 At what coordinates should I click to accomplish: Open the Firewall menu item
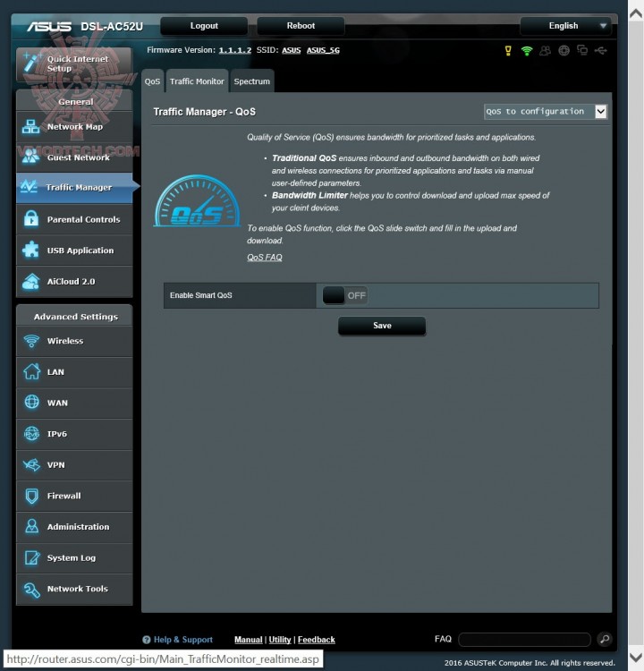[x=74, y=496]
